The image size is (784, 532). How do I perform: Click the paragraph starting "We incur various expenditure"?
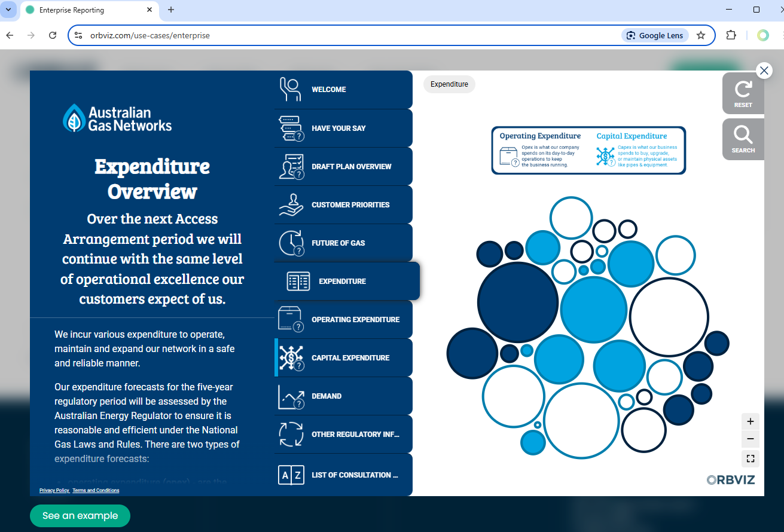click(x=145, y=348)
